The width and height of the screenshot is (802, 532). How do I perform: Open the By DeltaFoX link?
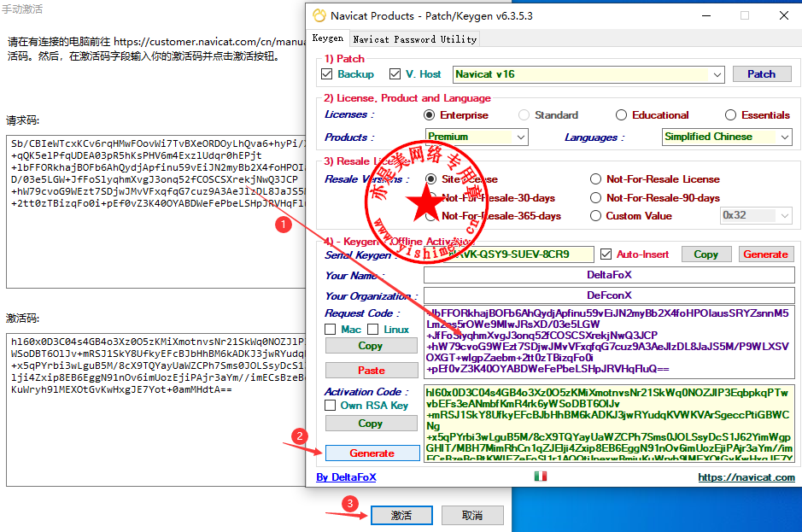(346, 477)
